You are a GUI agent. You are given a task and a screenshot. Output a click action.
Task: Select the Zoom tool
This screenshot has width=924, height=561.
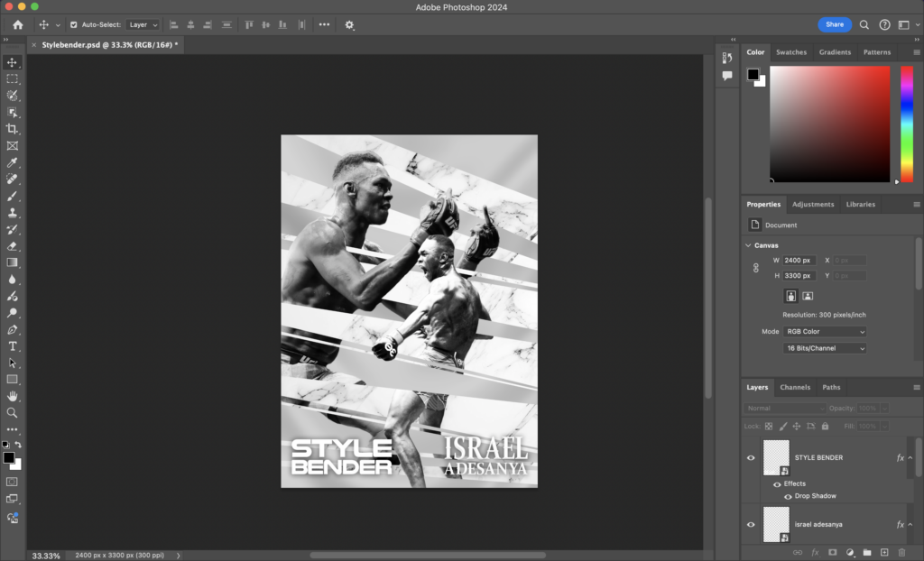12,412
